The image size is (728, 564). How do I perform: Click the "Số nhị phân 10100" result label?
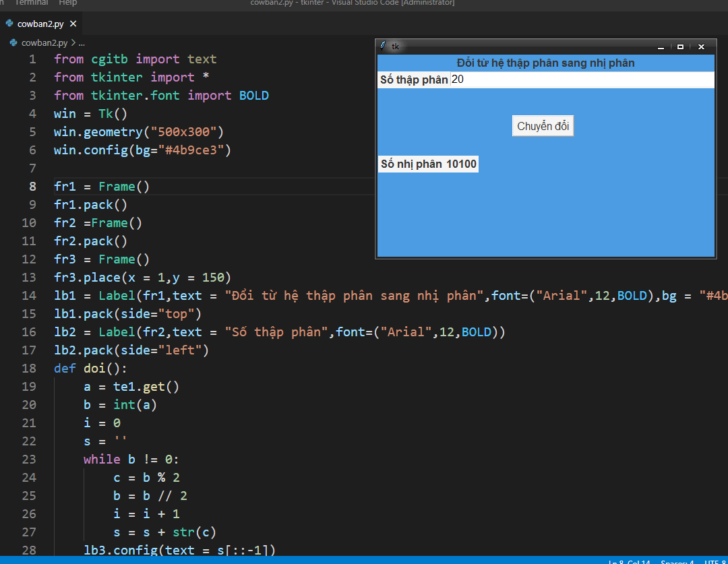click(428, 164)
